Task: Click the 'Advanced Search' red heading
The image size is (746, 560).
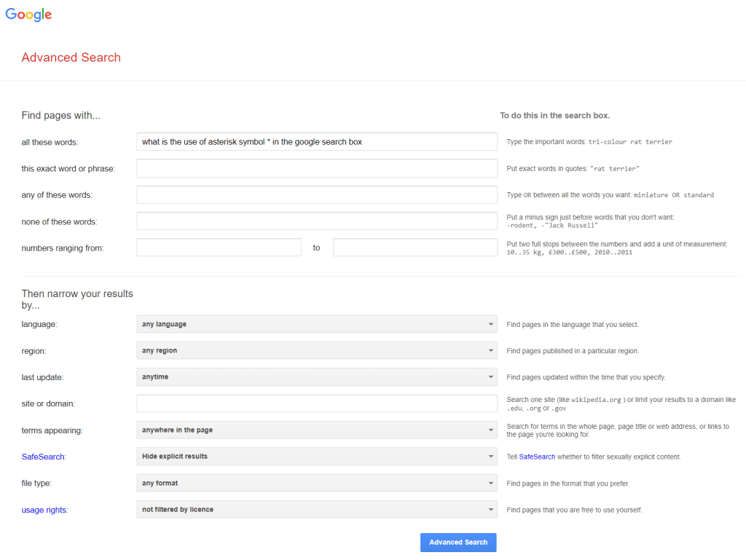Action: [x=71, y=58]
